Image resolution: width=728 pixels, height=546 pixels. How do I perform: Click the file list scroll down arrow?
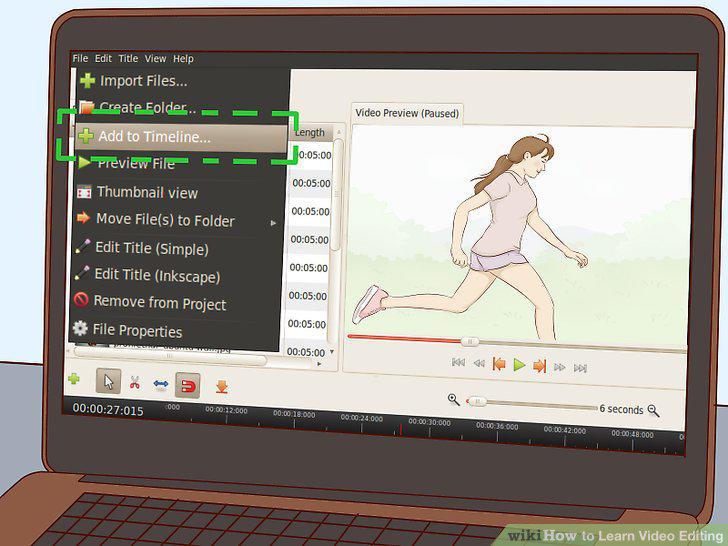[x=332, y=352]
